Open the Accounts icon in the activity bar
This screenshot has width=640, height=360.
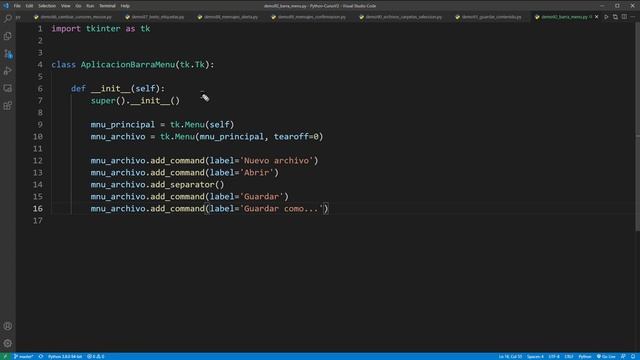click(8, 326)
